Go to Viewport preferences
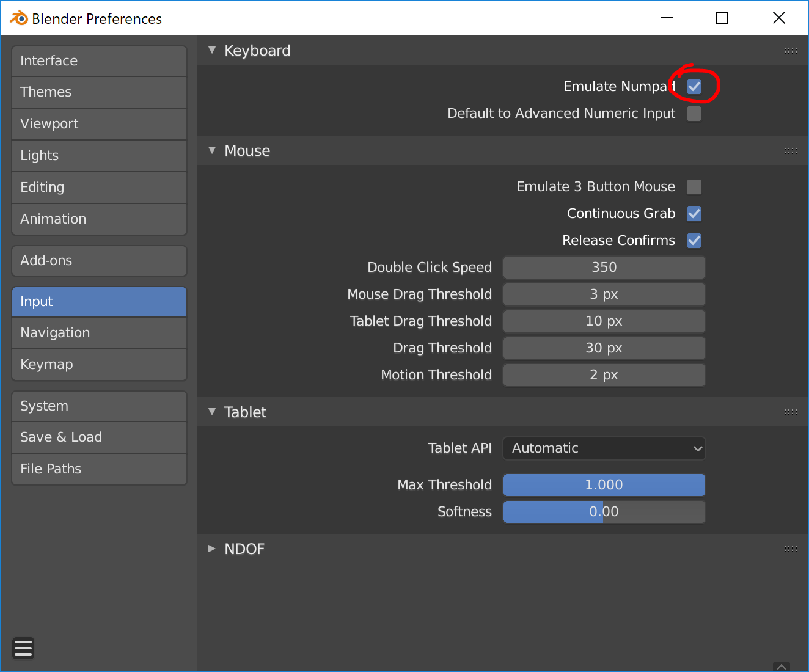This screenshot has width=809, height=672. pyautogui.click(x=99, y=124)
